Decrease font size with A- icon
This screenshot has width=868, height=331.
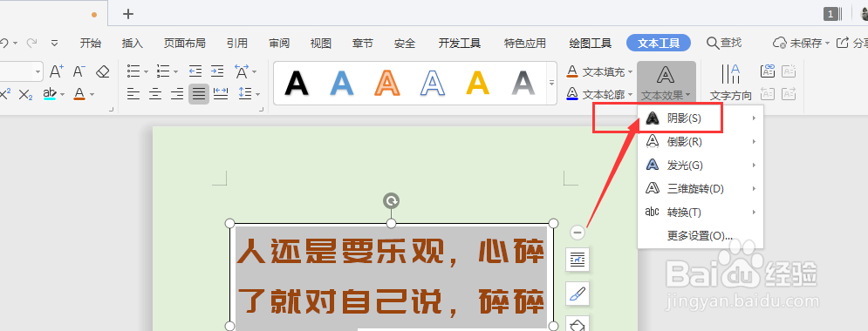[x=79, y=71]
